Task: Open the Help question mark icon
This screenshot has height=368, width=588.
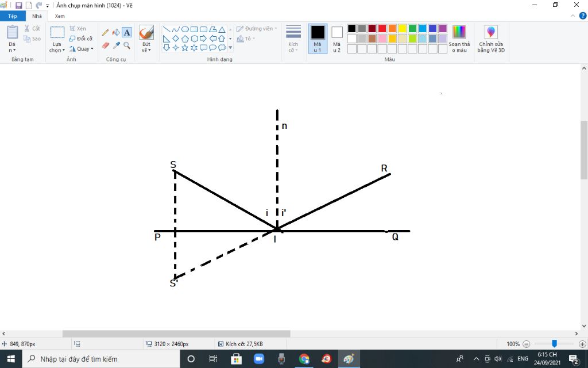Action: (x=583, y=16)
